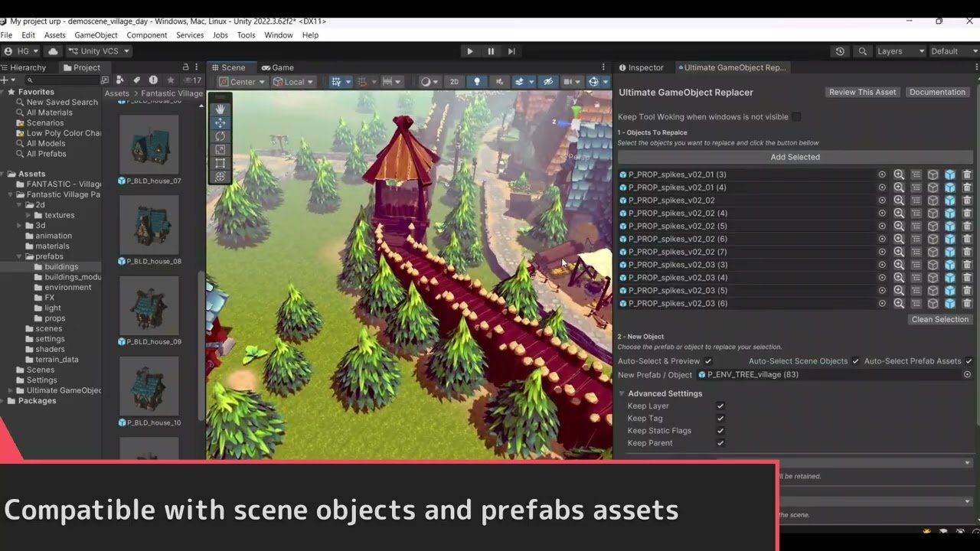Image resolution: width=980 pixels, height=551 pixels.
Task: Open the Unity cloud icon
Action: click(x=53, y=51)
